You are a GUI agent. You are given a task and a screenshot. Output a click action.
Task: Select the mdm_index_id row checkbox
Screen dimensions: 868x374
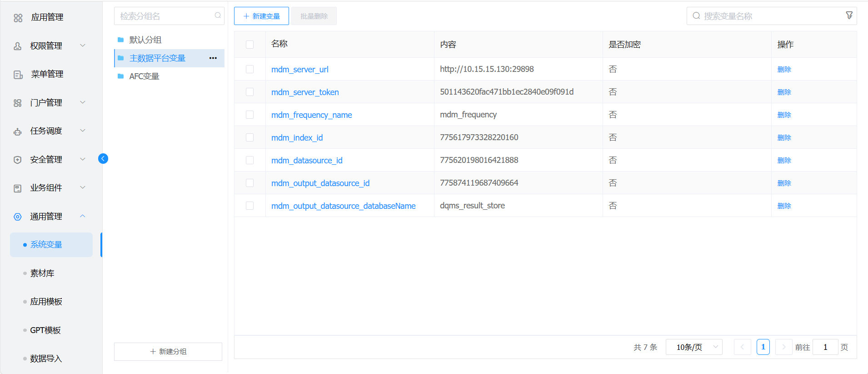click(249, 137)
